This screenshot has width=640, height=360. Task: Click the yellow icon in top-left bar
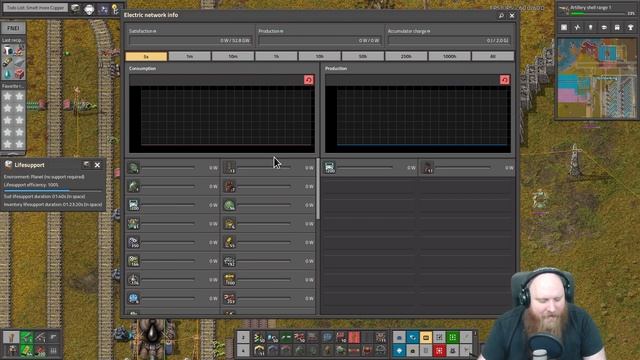tap(115, 9)
